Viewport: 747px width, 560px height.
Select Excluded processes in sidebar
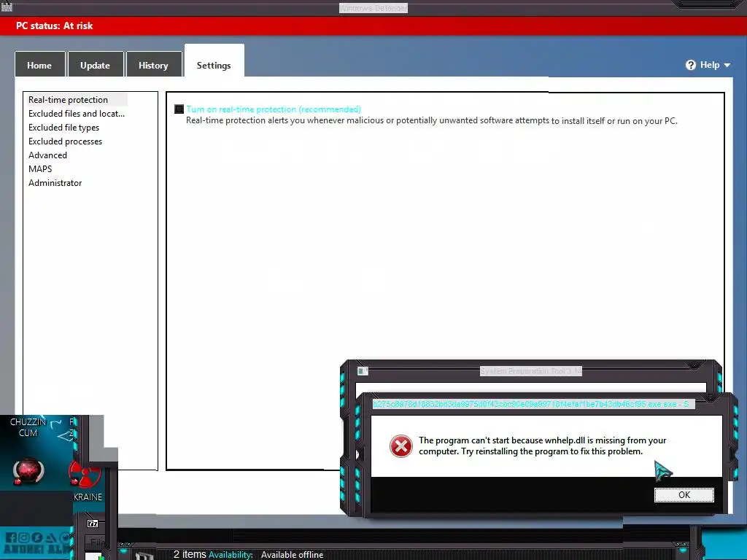[x=65, y=141]
